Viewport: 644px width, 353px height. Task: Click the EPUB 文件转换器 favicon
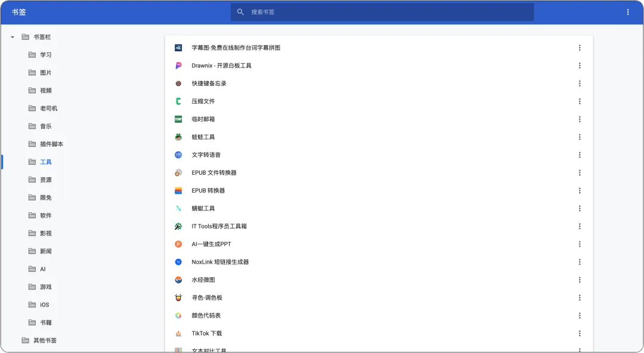point(178,172)
